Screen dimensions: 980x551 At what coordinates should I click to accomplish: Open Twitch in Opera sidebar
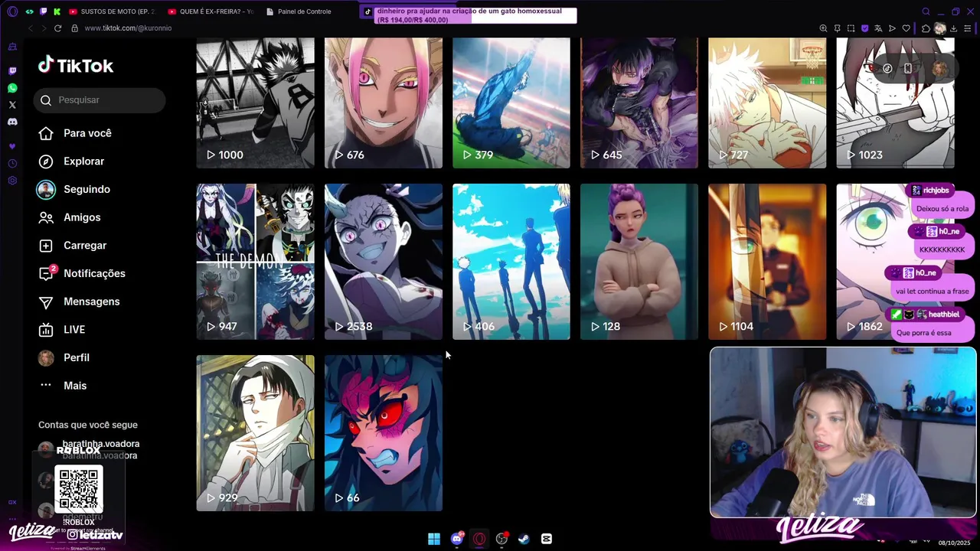(12, 70)
